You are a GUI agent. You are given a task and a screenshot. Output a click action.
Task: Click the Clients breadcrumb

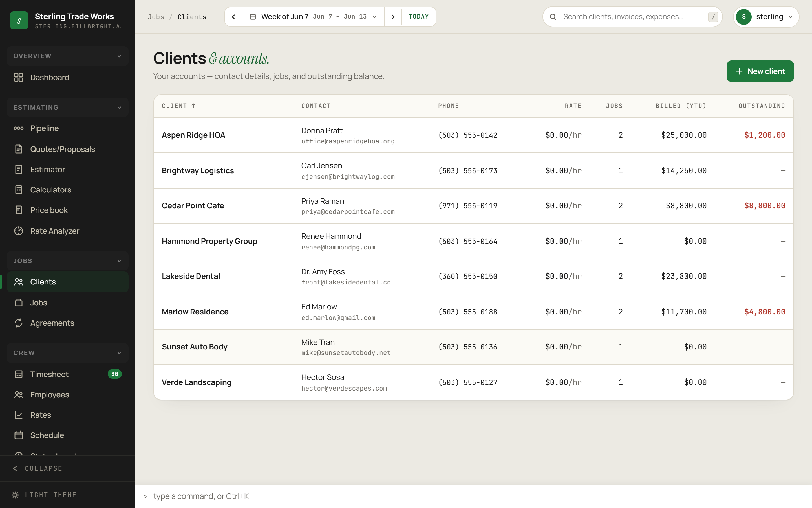[x=192, y=17]
